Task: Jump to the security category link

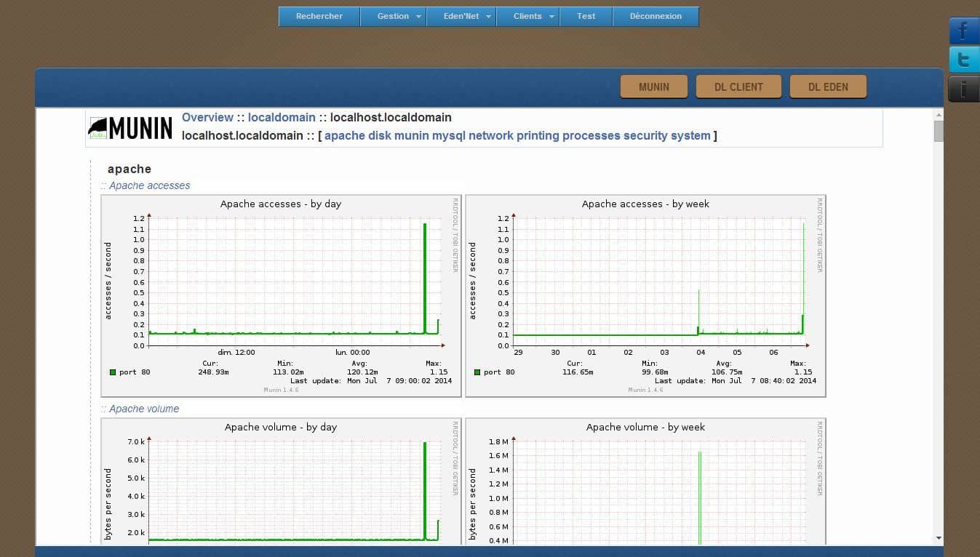Action: [645, 135]
